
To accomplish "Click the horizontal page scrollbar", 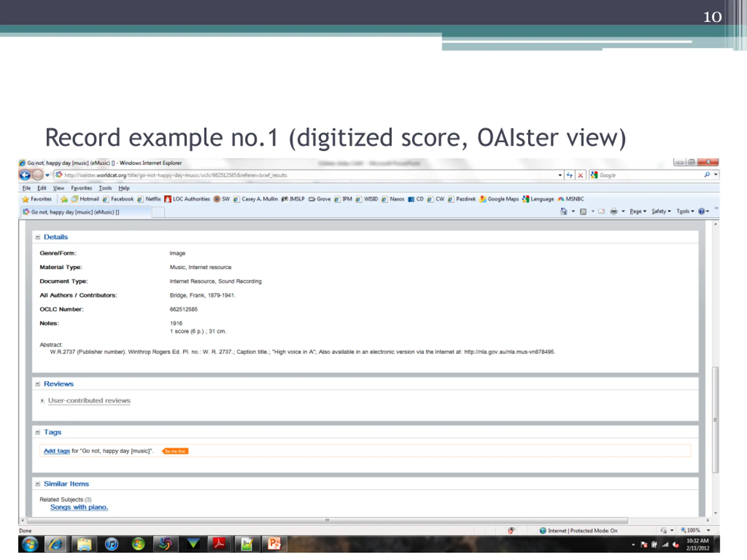I will [x=327, y=520].
